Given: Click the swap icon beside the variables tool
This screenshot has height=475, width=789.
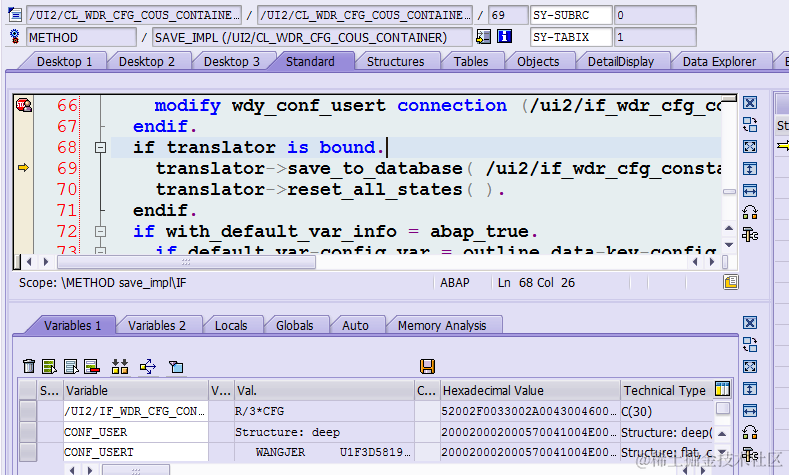Looking at the screenshot, I should [750, 345].
